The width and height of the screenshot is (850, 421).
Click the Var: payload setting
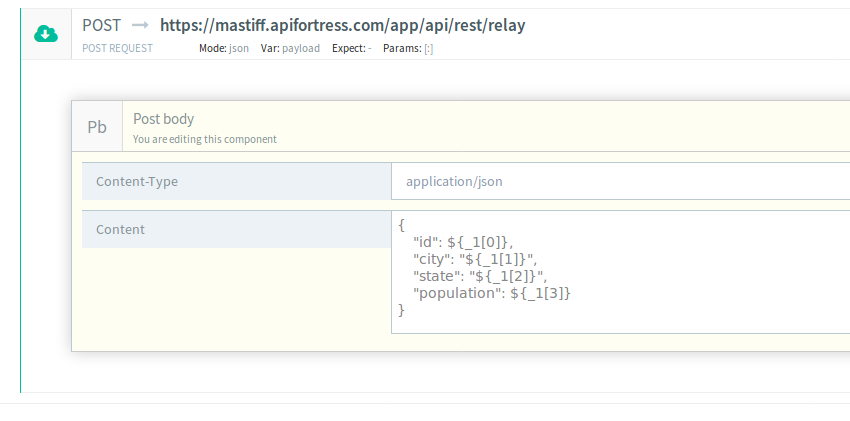[x=290, y=48]
